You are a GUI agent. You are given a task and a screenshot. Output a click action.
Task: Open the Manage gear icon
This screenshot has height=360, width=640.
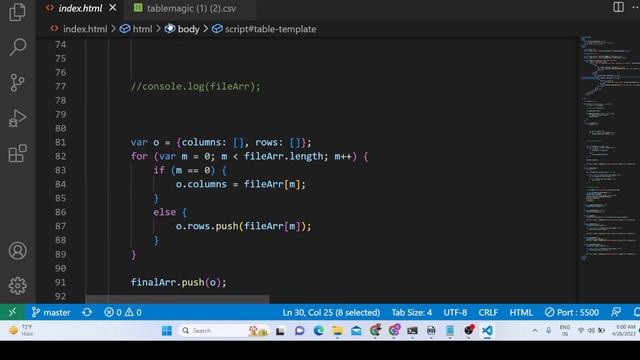point(18,286)
